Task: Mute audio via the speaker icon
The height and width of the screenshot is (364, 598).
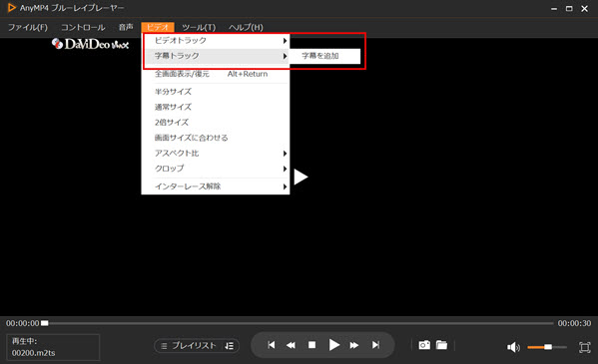Action: coord(513,347)
